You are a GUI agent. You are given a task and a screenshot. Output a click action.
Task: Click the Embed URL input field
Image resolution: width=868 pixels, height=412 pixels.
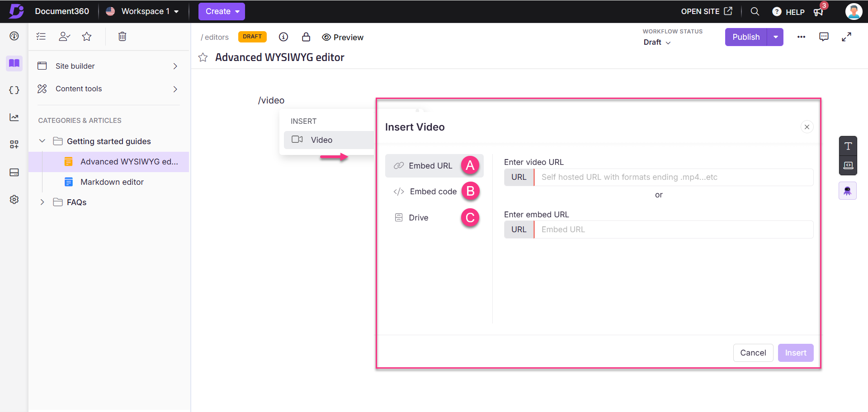pos(674,229)
